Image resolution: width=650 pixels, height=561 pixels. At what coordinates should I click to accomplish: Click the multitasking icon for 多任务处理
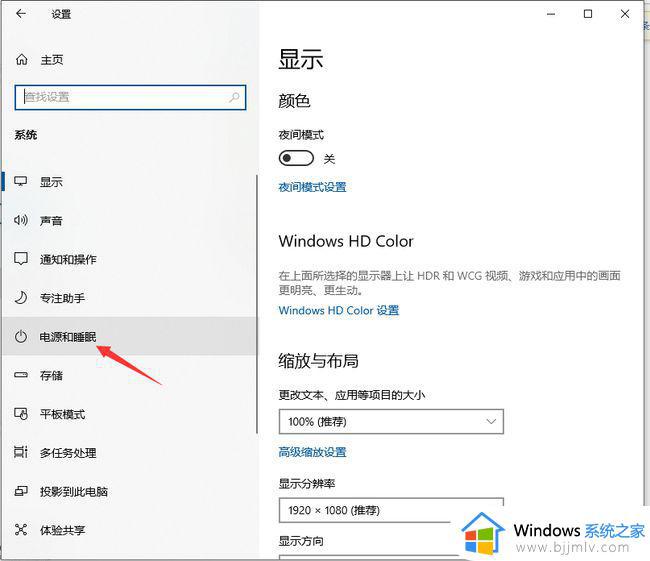pos(21,452)
